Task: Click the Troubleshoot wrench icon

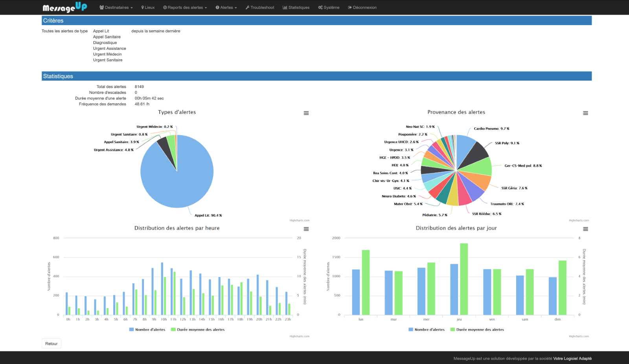Action: coord(247,7)
